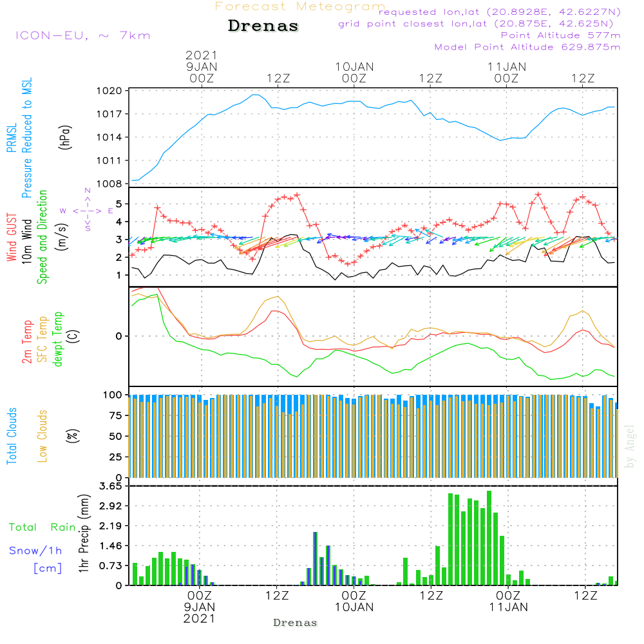The height and width of the screenshot is (644, 644).
Task: Click the wind direction compass rose
Action: coord(88,211)
